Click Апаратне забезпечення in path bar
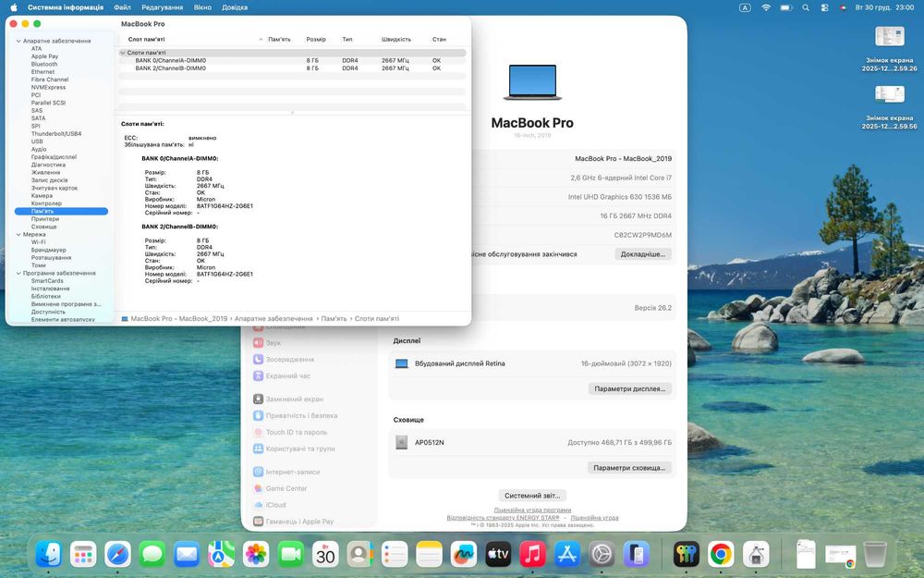924x578 pixels. click(274, 318)
